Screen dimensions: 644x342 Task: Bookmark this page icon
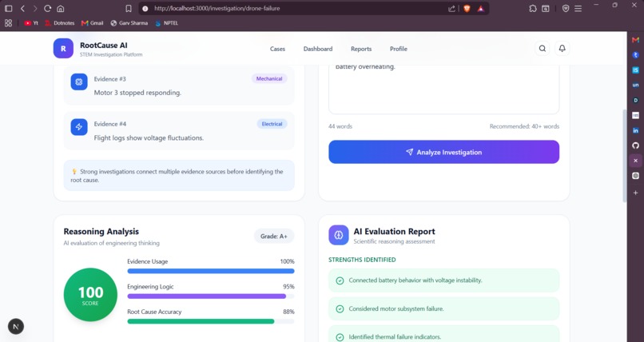[129, 8]
